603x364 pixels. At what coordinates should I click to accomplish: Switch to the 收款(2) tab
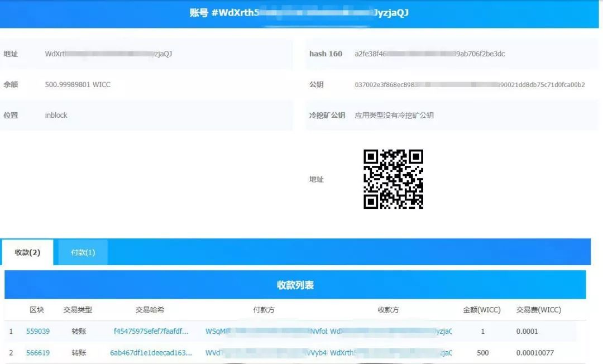(x=27, y=252)
